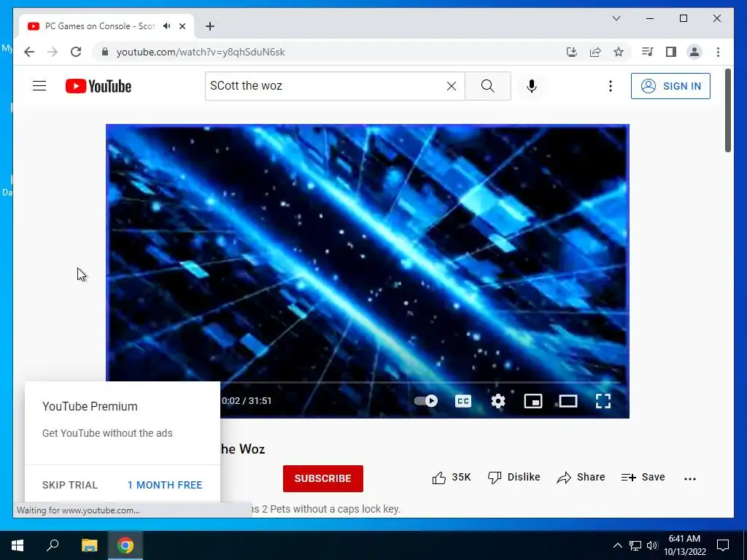Open the YouTube hamburger guide menu
747x560 pixels.
click(39, 86)
